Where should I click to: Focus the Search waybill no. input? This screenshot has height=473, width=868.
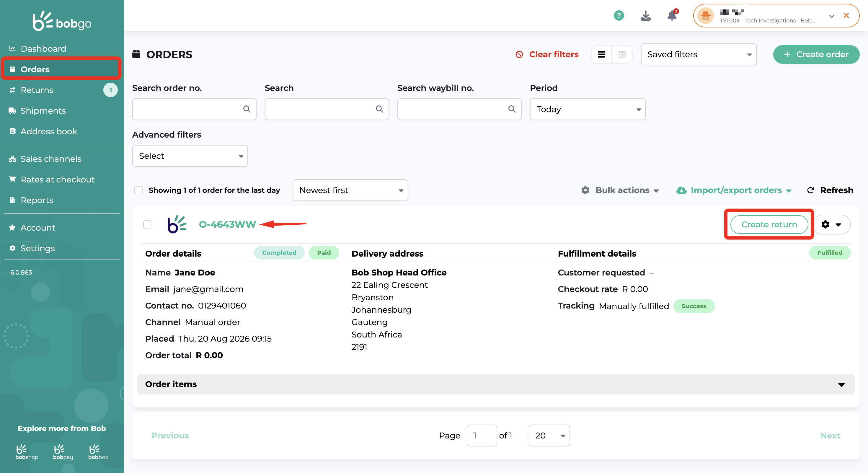(x=459, y=109)
